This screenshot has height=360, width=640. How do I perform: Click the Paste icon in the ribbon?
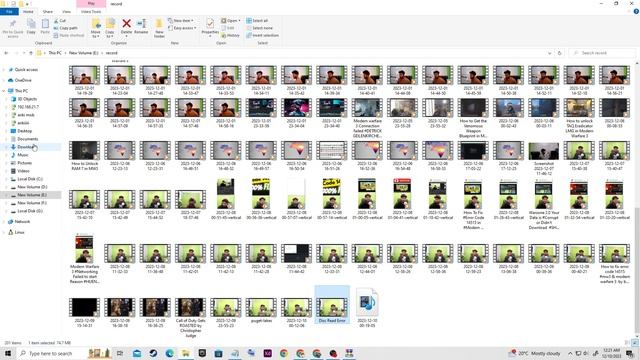[45, 27]
